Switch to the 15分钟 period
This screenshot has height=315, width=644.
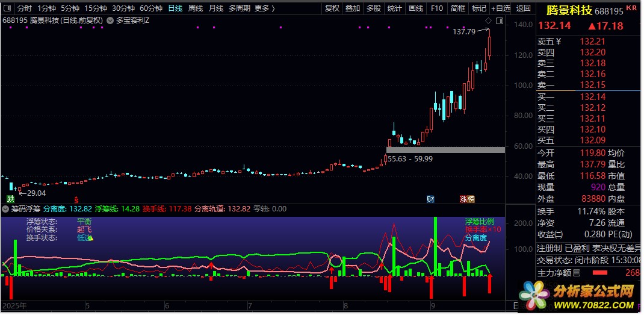(96, 8)
